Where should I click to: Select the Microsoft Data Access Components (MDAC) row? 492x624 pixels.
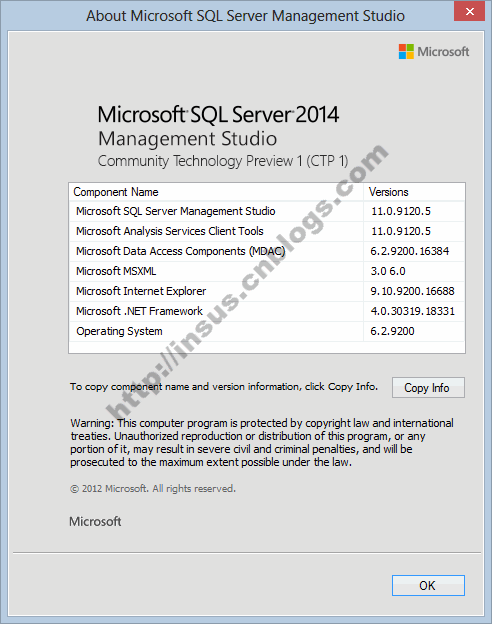(267, 251)
